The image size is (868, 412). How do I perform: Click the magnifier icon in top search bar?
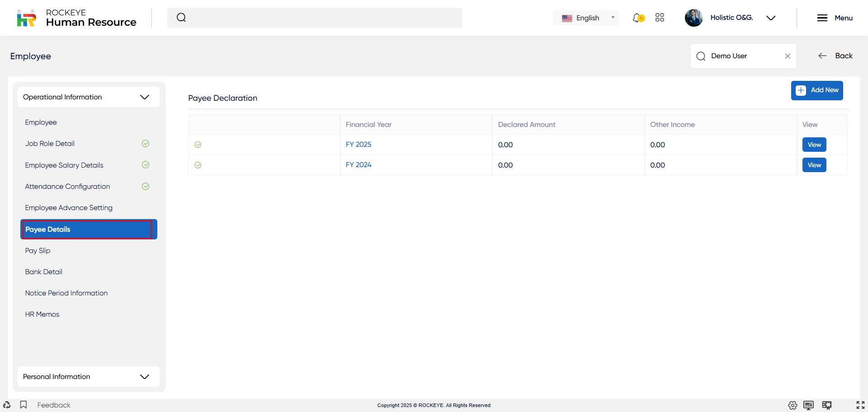(181, 18)
